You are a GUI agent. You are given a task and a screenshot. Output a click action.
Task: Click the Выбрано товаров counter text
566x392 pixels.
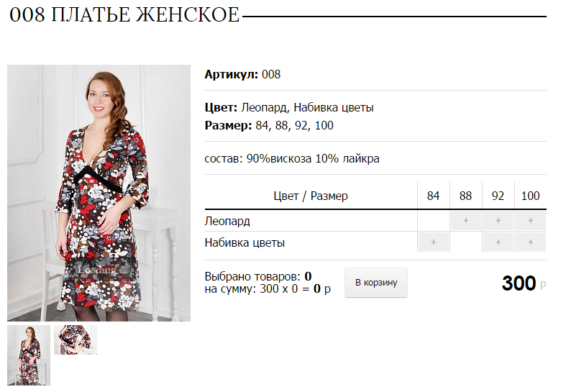click(x=258, y=276)
